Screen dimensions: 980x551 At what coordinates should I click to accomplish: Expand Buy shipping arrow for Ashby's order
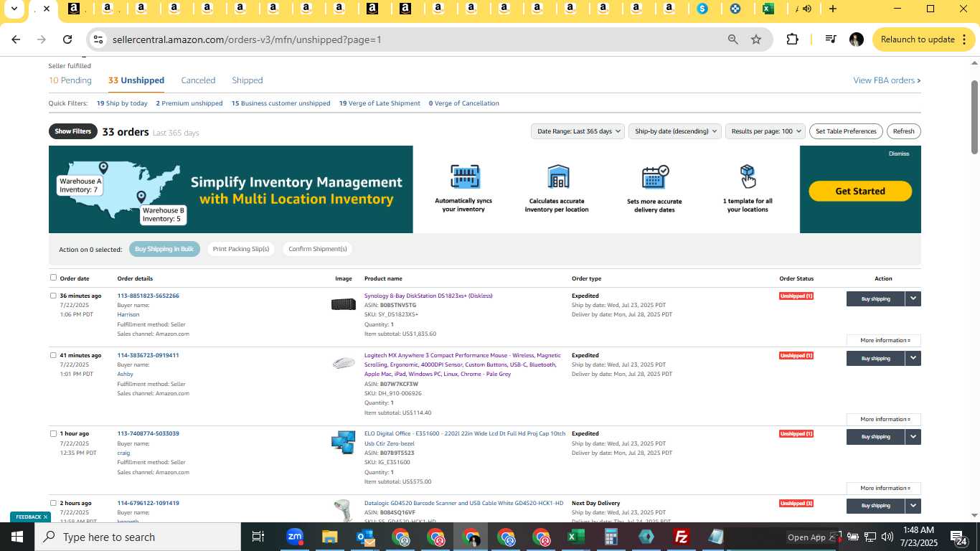pyautogui.click(x=913, y=358)
